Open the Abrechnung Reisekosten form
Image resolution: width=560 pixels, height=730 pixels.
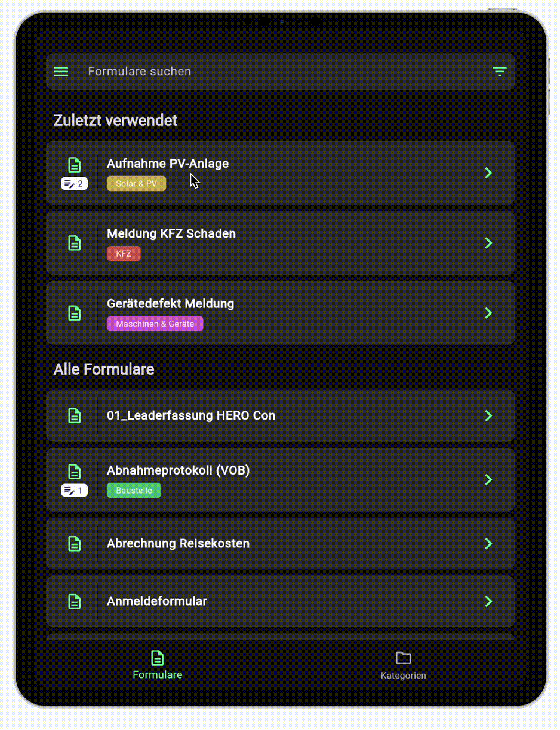(x=178, y=544)
